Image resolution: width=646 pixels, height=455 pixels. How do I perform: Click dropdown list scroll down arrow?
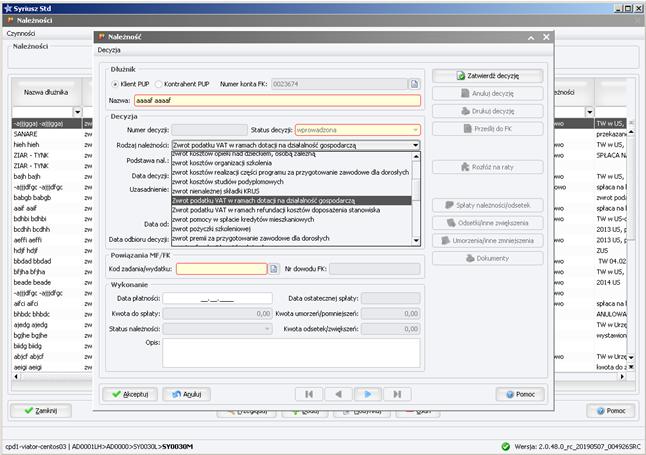click(416, 241)
